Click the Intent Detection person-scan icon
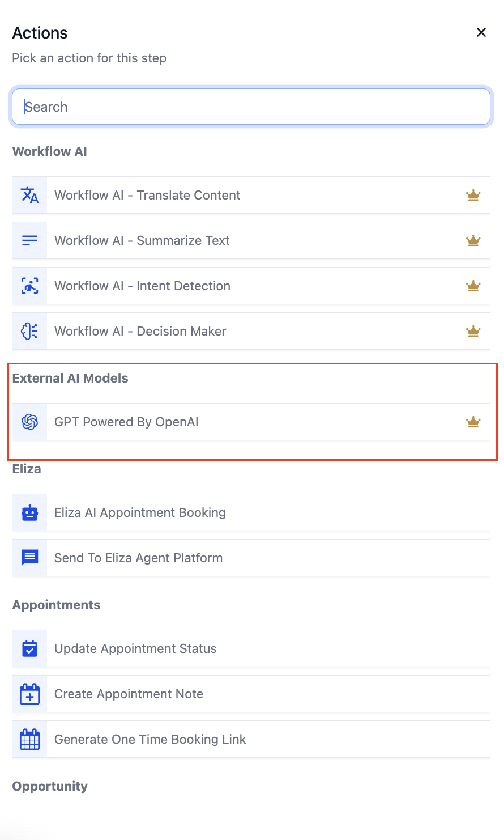 click(x=30, y=286)
